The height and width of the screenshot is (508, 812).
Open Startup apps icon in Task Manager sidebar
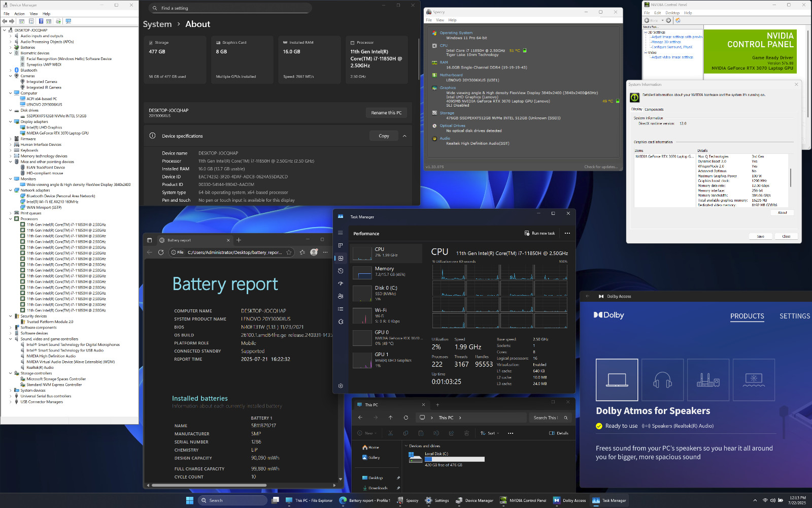point(341,283)
